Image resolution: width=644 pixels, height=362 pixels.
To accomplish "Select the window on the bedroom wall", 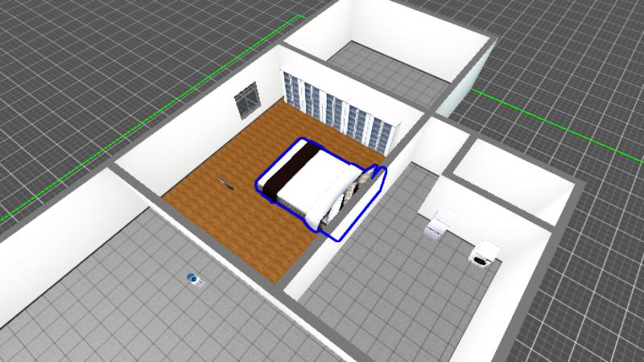I will pos(246,101).
